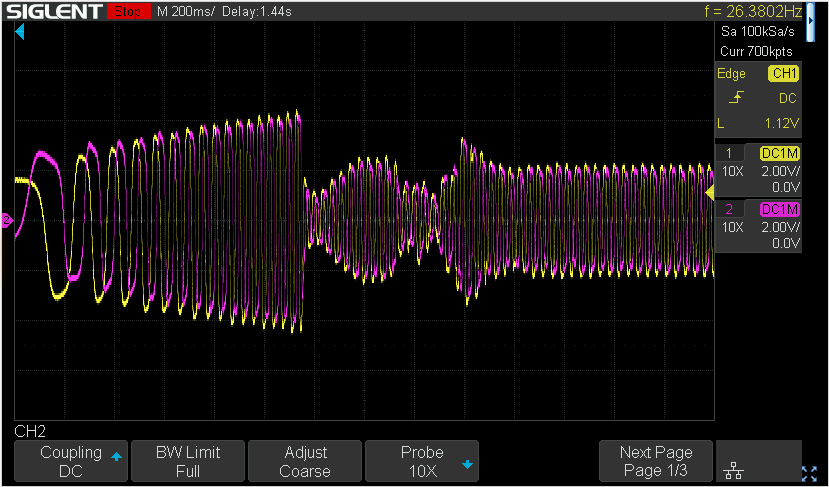Viewport: 829px width, 487px height.
Task: Open the Edge trigger type label
Action: click(x=731, y=74)
